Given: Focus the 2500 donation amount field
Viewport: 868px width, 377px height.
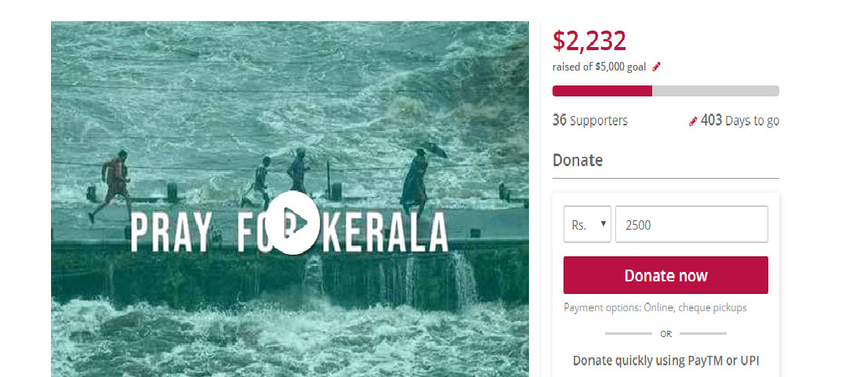Looking at the screenshot, I should (691, 224).
